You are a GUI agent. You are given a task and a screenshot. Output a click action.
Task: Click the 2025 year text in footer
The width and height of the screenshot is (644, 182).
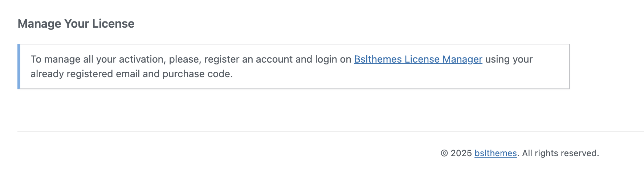point(461,153)
